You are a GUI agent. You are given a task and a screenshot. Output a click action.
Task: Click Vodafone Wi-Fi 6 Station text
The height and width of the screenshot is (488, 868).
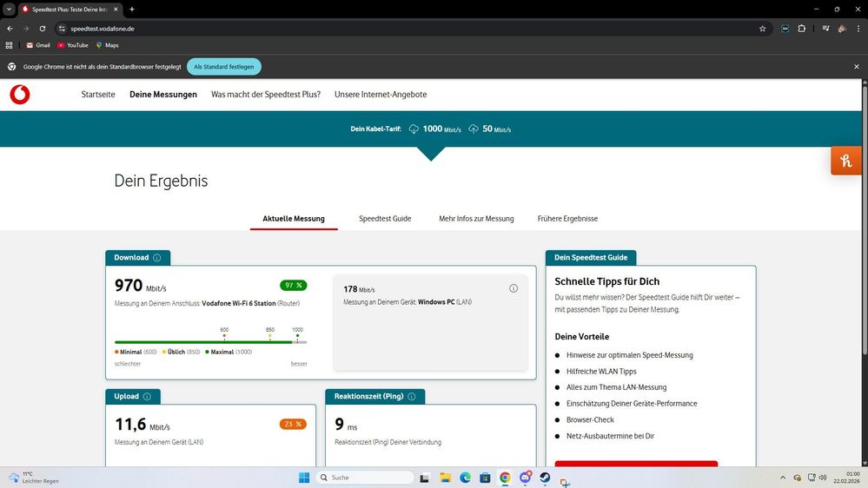(x=239, y=304)
